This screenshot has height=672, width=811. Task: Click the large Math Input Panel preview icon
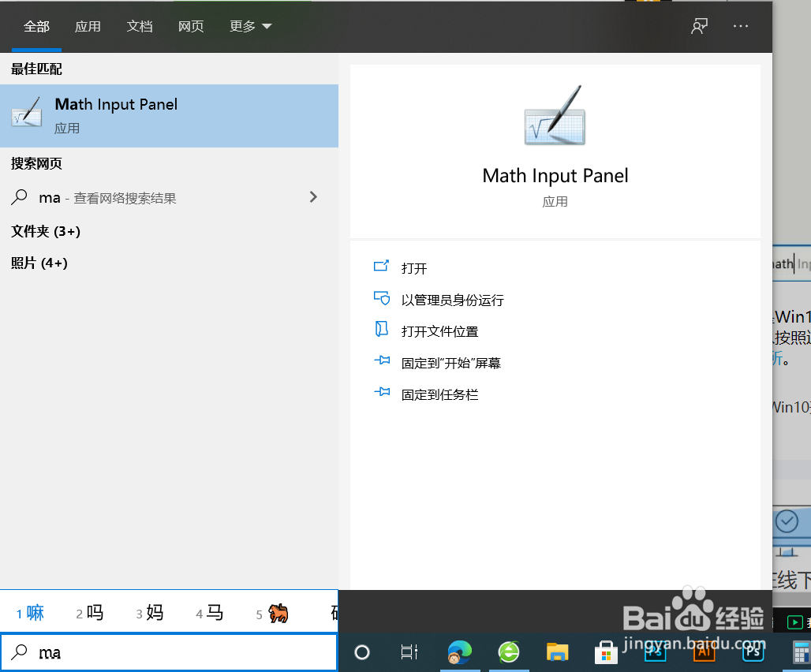(x=555, y=115)
